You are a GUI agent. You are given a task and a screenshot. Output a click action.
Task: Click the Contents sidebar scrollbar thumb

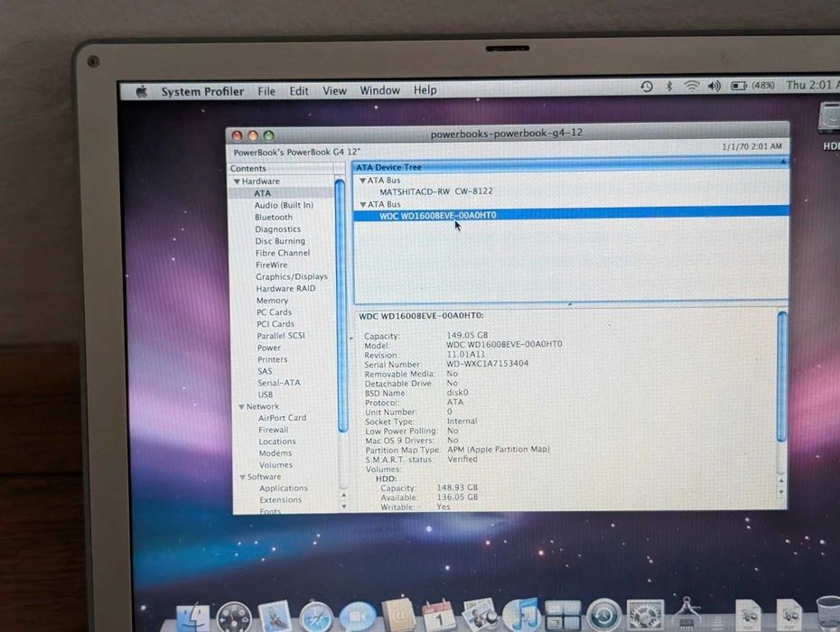341,306
